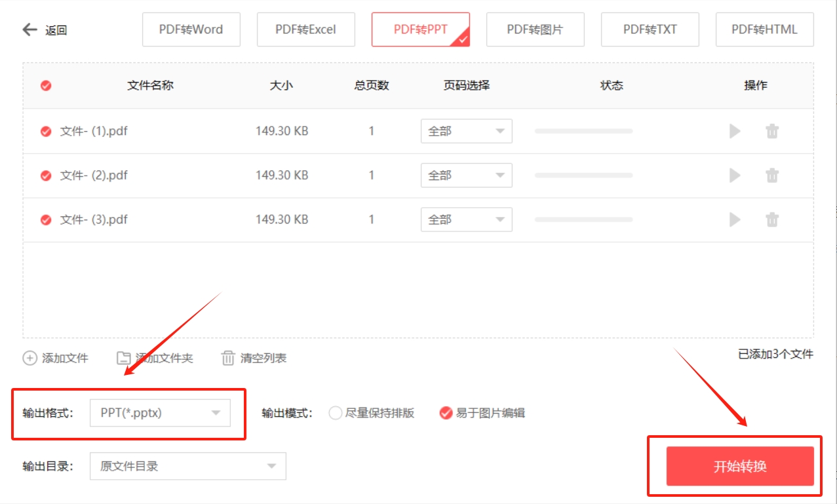Deselect the checkbox for 文件- (2).pdf

45,175
